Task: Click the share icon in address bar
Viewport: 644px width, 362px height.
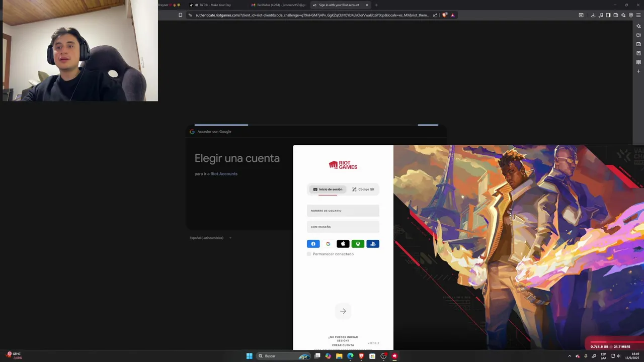Action: (x=435, y=15)
